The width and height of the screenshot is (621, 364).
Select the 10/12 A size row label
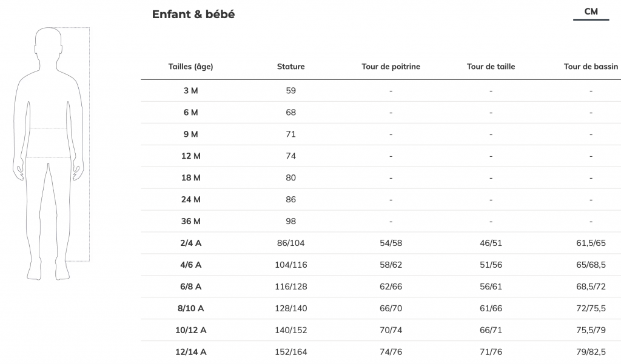point(190,331)
